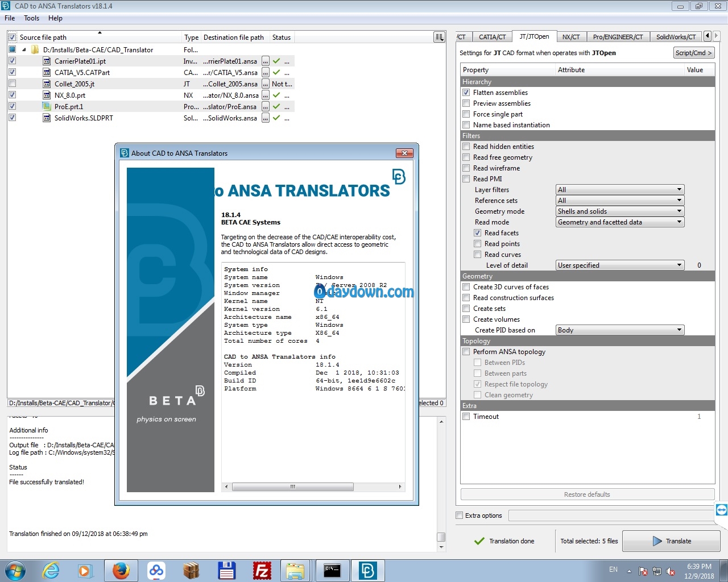Screen dimensions: 728x582
Task: Open the Layer filters dropdown
Action: [620, 190]
